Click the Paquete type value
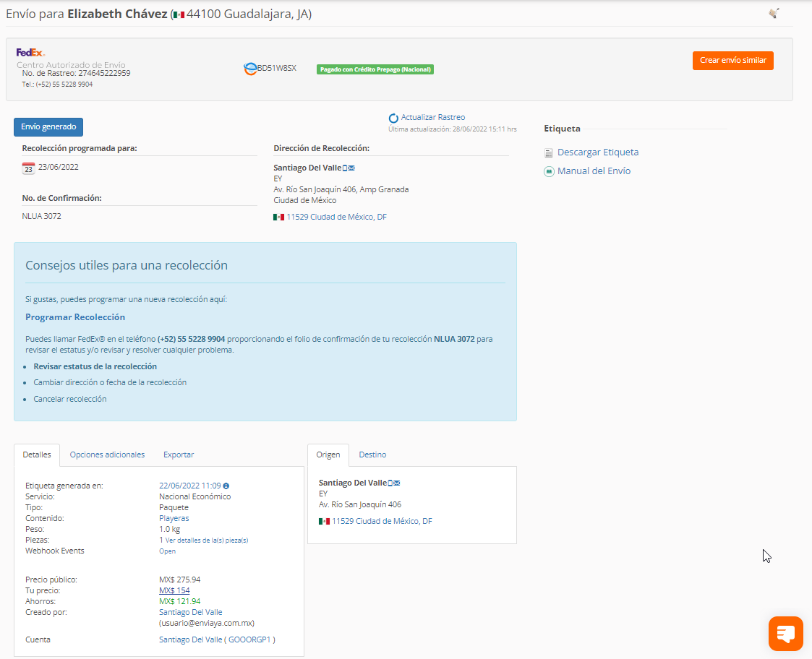812x659 pixels. pyautogui.click(x=174, y=507)
